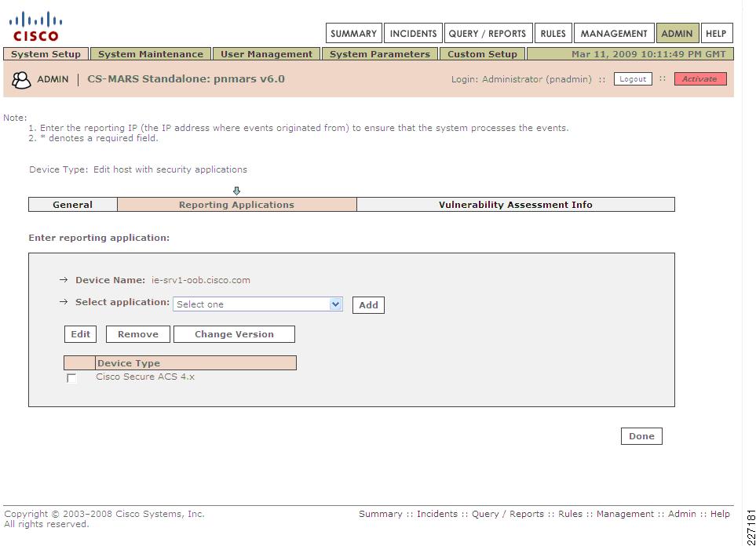
Task: Open the QUERY / REPORTS main tab
Action: click(488, 33)
